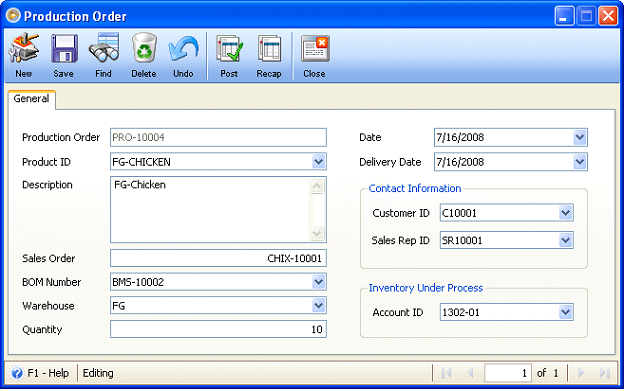Click the record number box in status bar
Screen dimensions: 626x391
pyautogui.click(x=508, y=373)
